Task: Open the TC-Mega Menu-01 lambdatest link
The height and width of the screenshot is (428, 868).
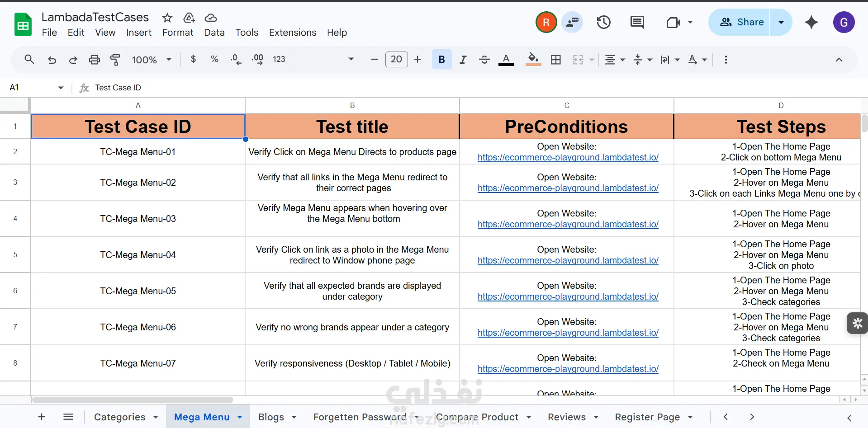Action: (568, 157)
